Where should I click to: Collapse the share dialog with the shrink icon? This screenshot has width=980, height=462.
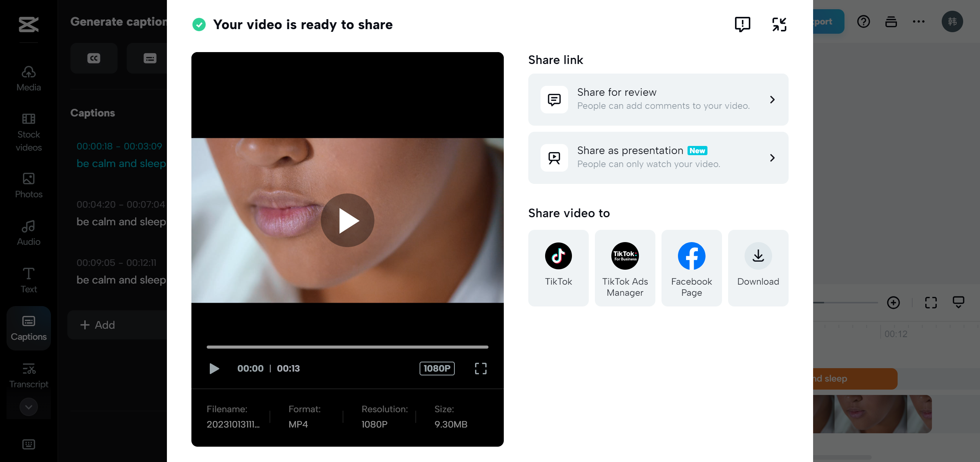click(780, 24)
